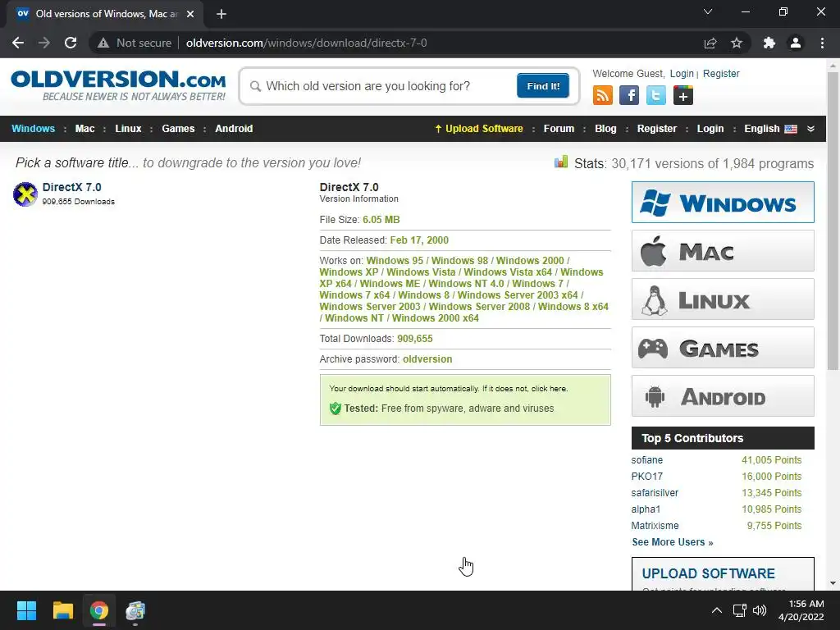The image size is (840, 630).
Task: Open the Chrome extensions puzzle icon
Action: (769, 43)
